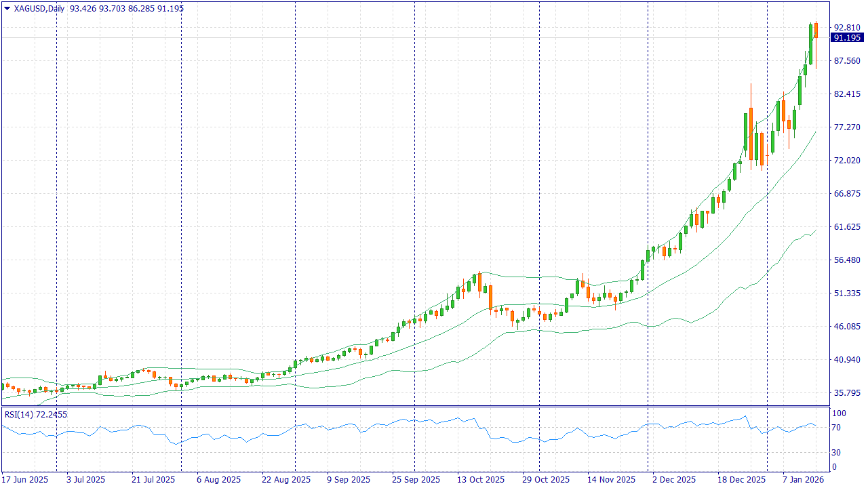
Task: Click the 92.810 level on price axis
Action: pyautogui.click(x=846, y=27)
